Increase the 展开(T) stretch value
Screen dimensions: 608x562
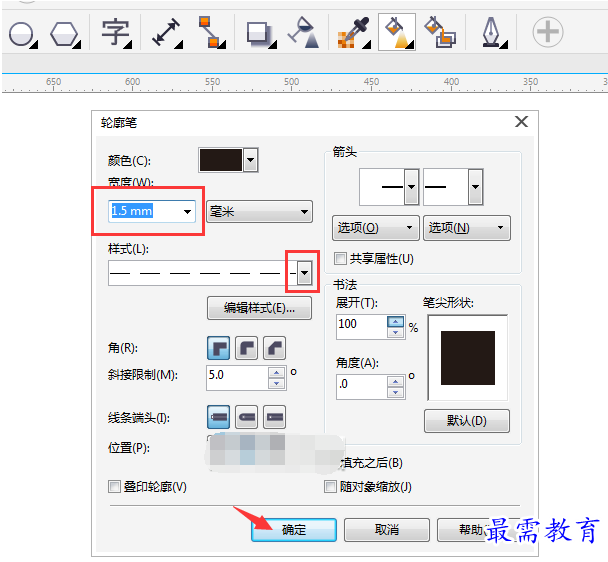tap(396, 322)
